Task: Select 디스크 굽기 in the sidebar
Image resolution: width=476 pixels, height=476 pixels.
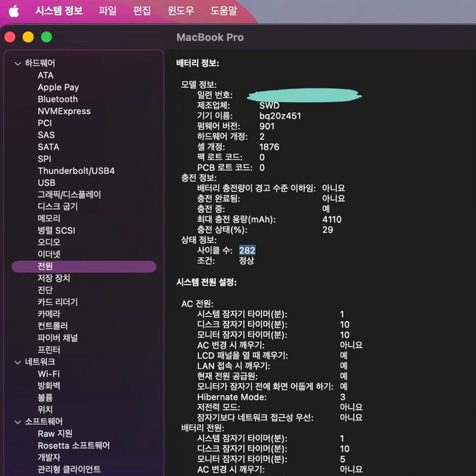Action: [x=58, y=206]
